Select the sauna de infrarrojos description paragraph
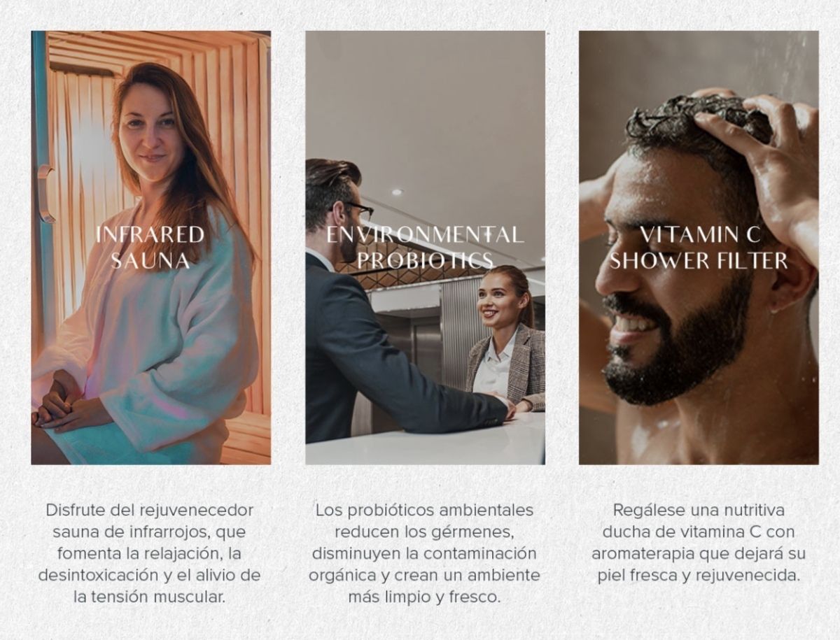This screenshot has width=840, height=640. (x=150, y=553)
